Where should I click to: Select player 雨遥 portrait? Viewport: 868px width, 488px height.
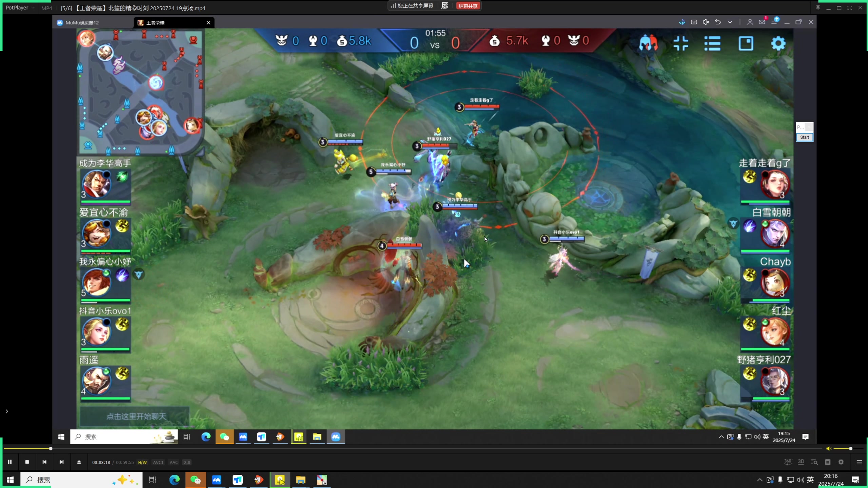[x=97, y=381]
